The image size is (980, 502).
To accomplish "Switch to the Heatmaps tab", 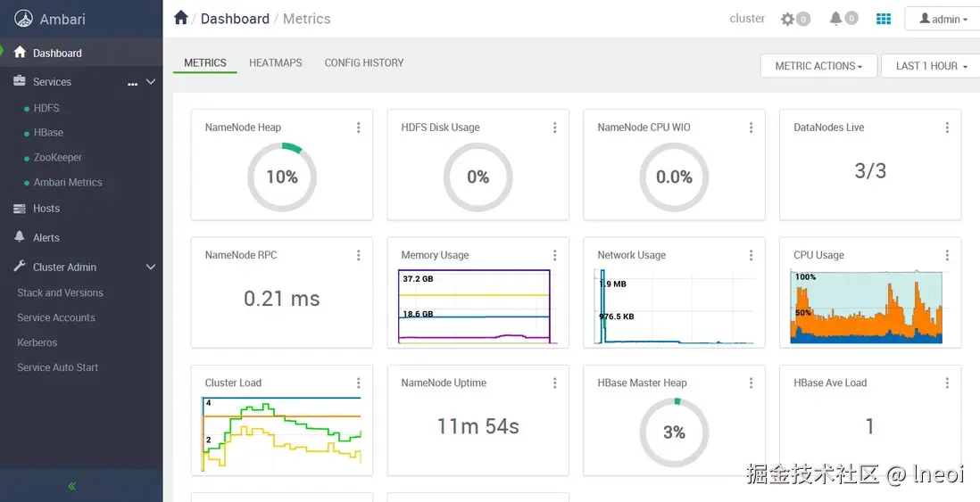I will [x=275, y=63].
